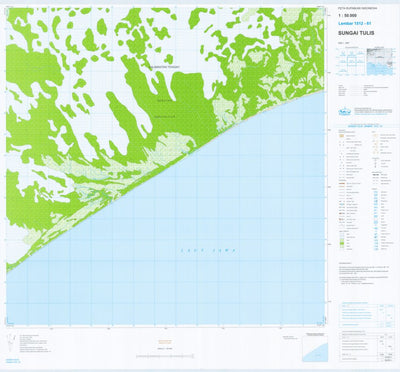This screenshot has height=372, width=400.
Task: Click the mapping agency logo
Action: coord(344,112)
